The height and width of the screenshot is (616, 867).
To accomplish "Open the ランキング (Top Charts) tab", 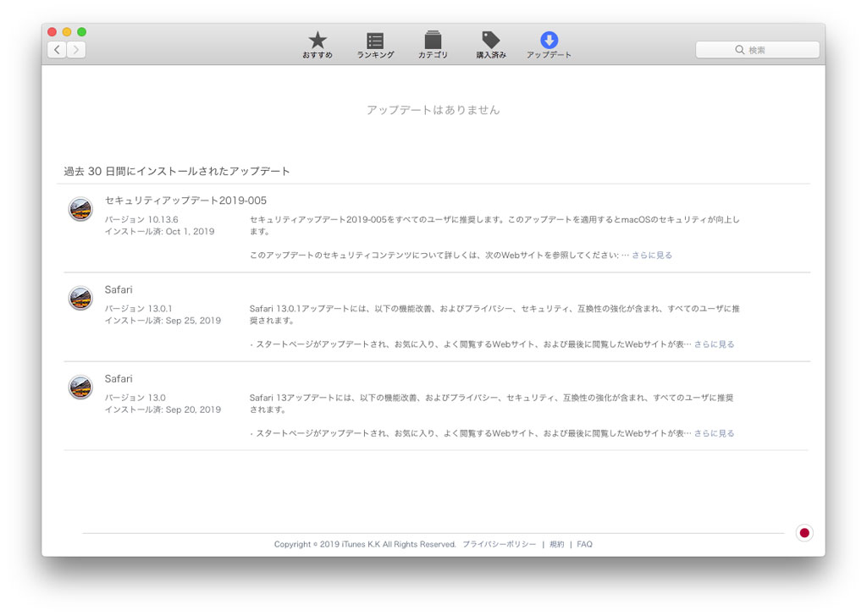I will [x=375, y=45].
